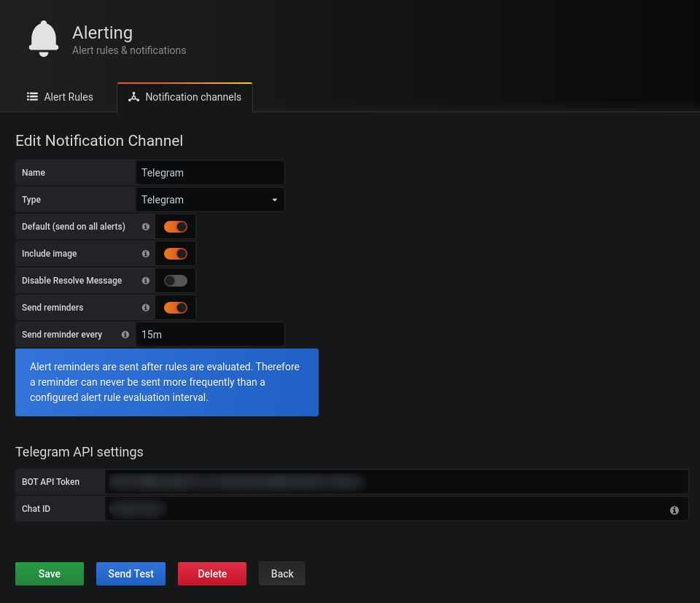Click the Disable Resolve Message label
The height and width of the screenshot is (603, 700).
[72, 281]
